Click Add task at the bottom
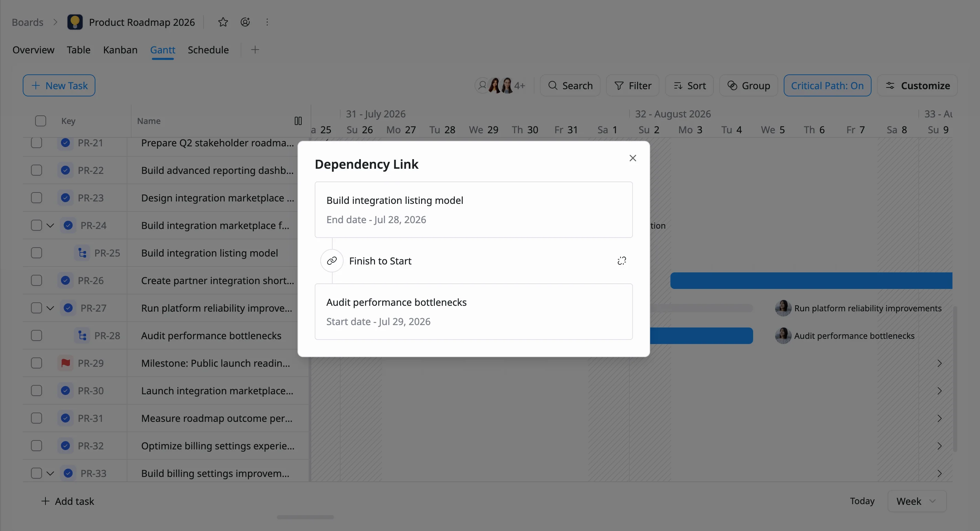 pos(67,501)
